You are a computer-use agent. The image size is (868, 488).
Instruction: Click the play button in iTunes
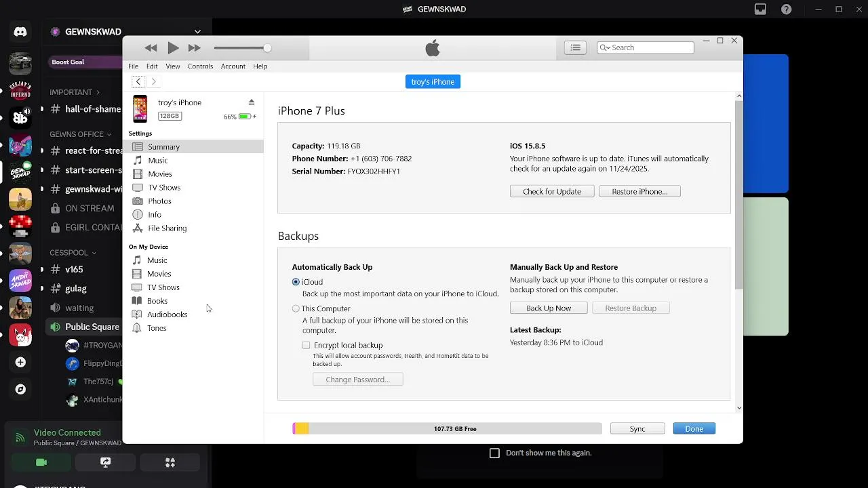(173, 47)
